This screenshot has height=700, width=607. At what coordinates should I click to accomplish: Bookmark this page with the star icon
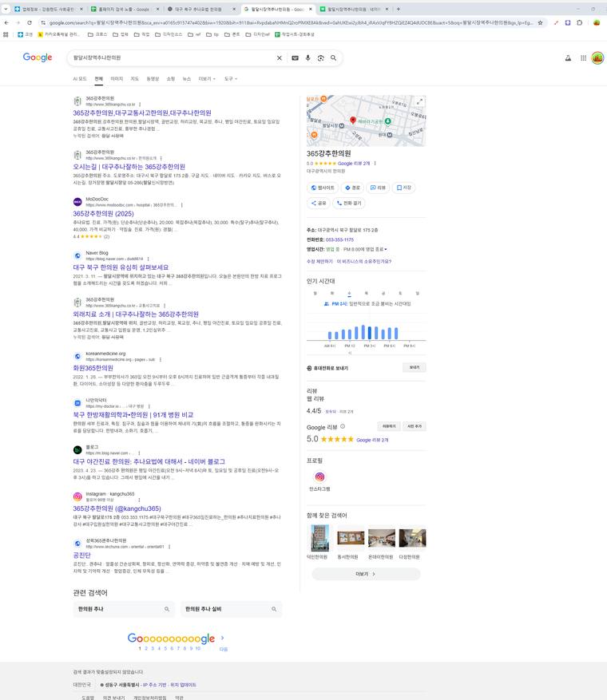pyautogui.click(x=540, y=23)
